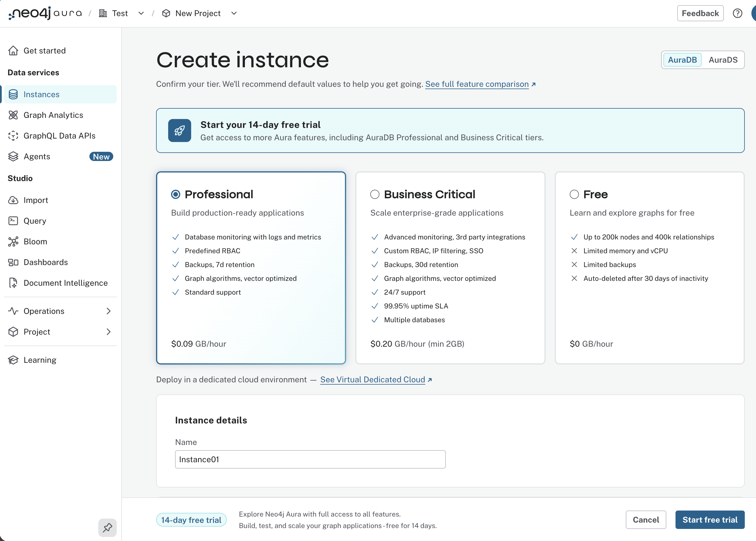This screenshot has height=541, width=756.
Task: Click the Dashboards icon in sidebar
Action: [13, 262]
